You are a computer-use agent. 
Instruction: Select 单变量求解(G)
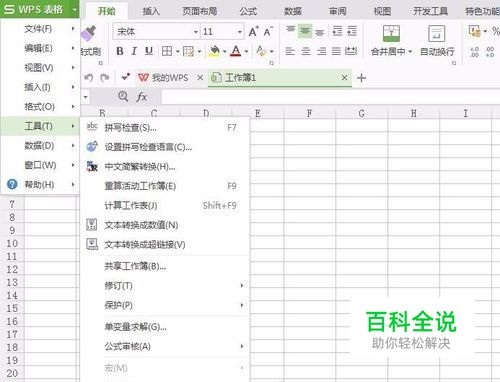[165, 327]
